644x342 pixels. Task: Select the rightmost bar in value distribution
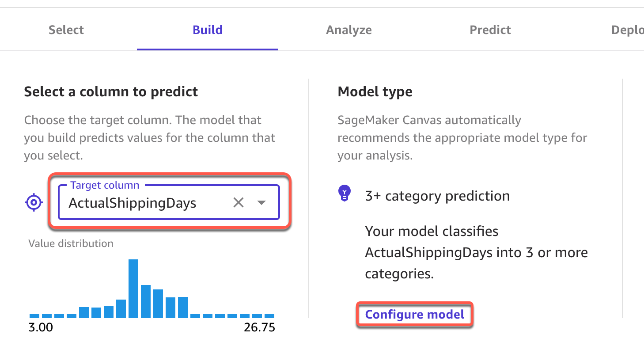click(269, 315)
